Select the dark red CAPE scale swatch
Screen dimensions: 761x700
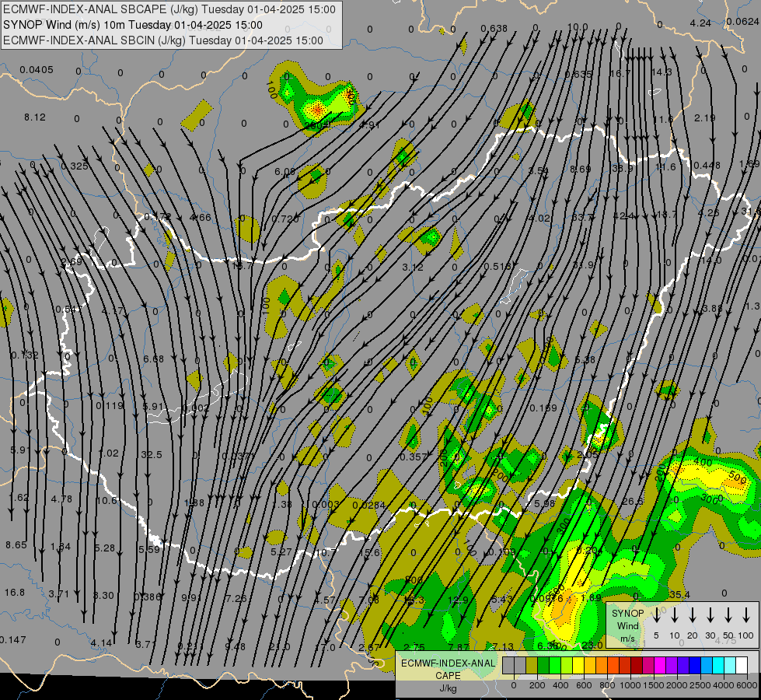click(637, 666)
